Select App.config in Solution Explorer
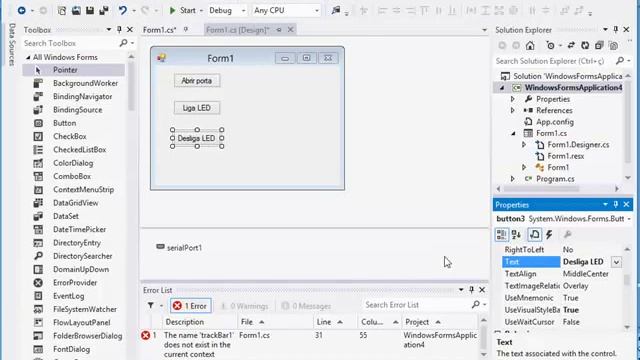The image size is (640, 360). tap(554, 122)
